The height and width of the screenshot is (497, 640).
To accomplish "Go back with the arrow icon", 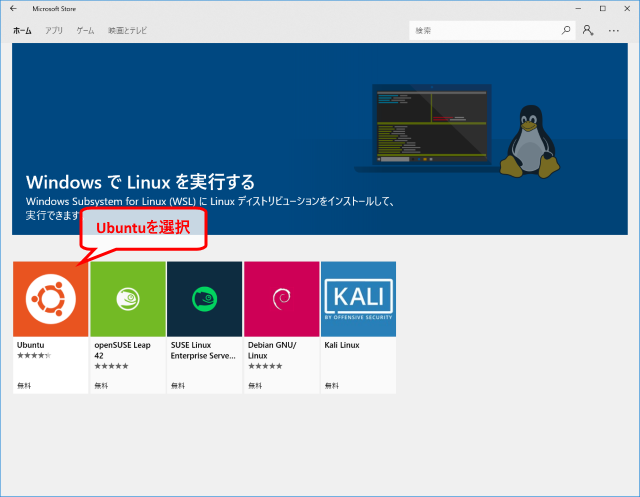I will pyautogui.click(x=13, y=9).
